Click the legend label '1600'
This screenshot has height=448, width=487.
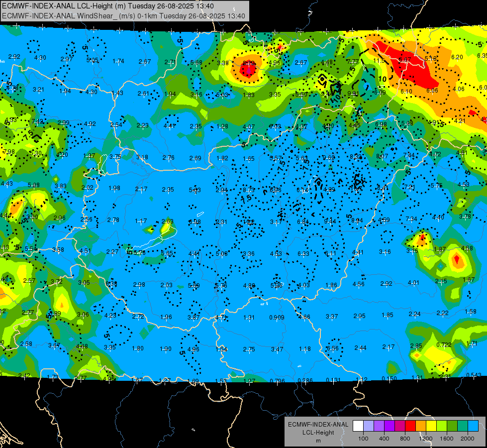(446, 439)
